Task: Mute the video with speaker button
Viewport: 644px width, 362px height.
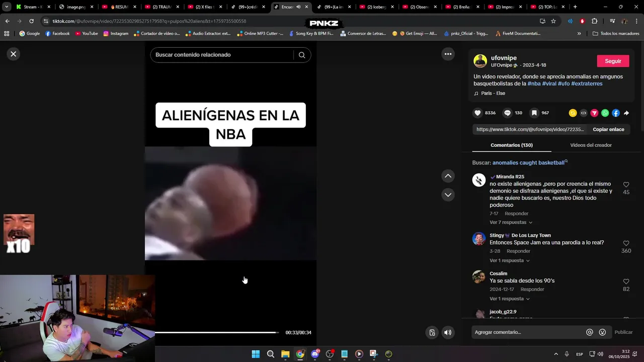Action: 448,332
